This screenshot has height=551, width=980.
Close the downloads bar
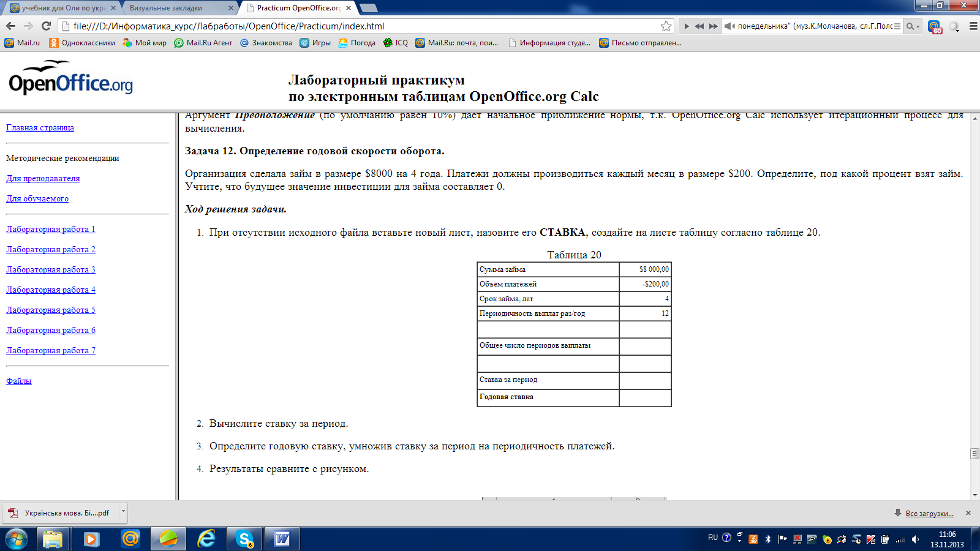point(968,513)
